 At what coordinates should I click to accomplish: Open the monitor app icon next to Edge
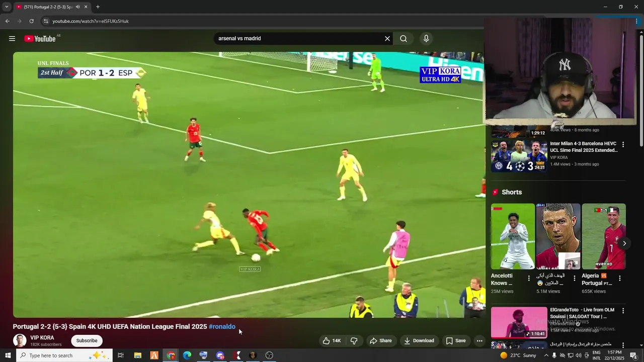coord(203,355)
